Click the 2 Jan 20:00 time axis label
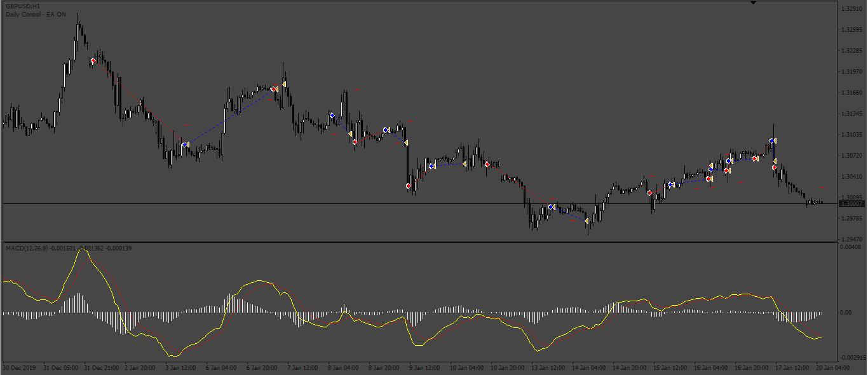This screenshot has height=375, width=868. point(140,368)
